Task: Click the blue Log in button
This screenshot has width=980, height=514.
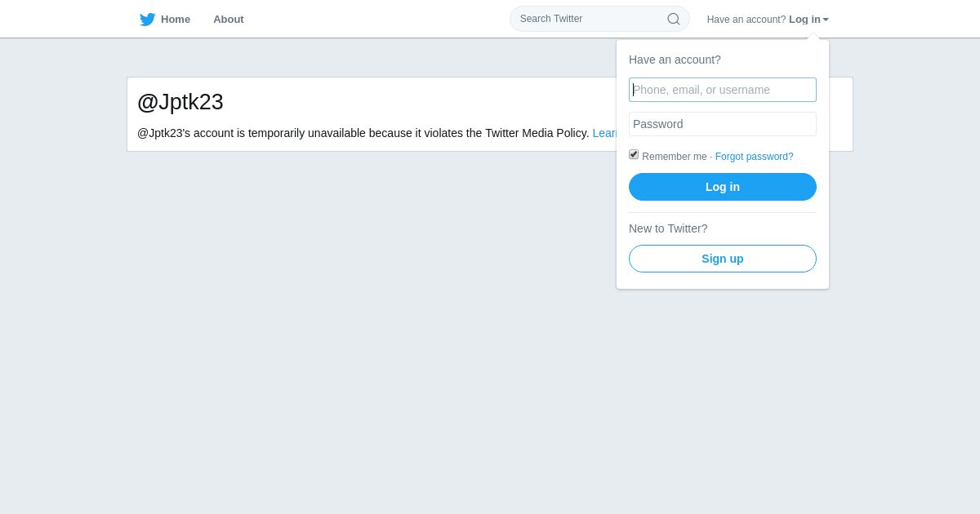Action: coord(723,187)
